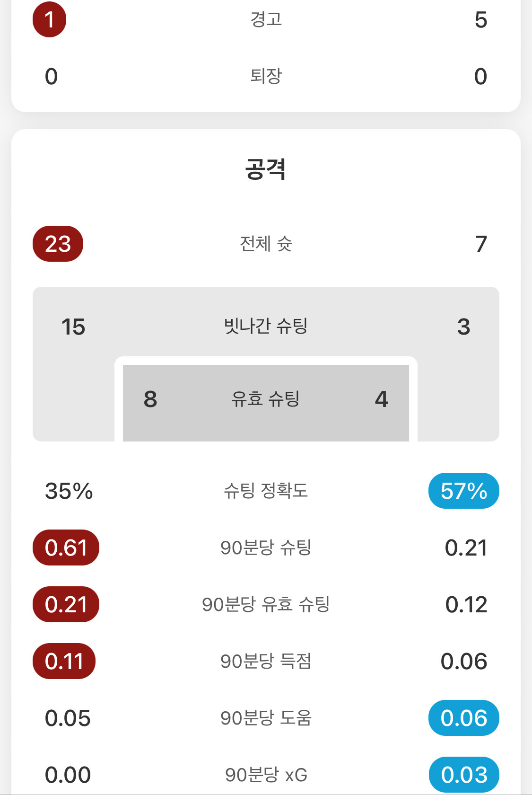Tap the 90분당 득점 label
This screenshot has width=532, height=795.
pos(266,661)
